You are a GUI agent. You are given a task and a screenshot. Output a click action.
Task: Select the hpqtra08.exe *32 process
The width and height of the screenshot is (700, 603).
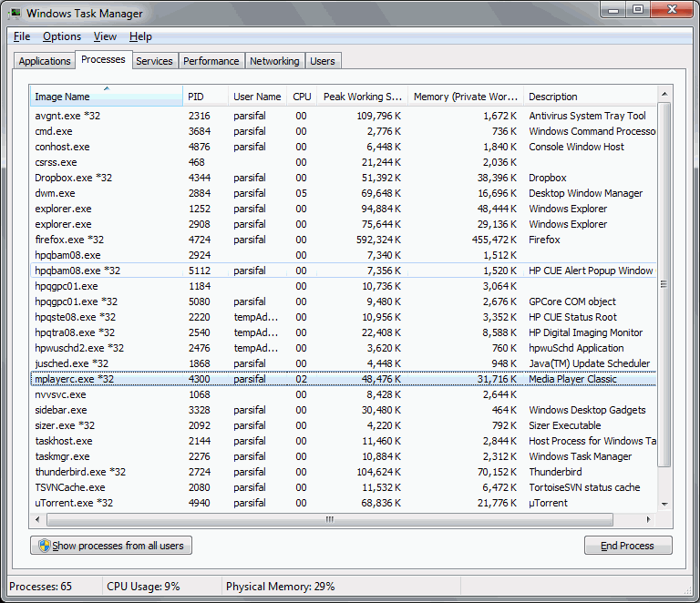tap(344, 332)
